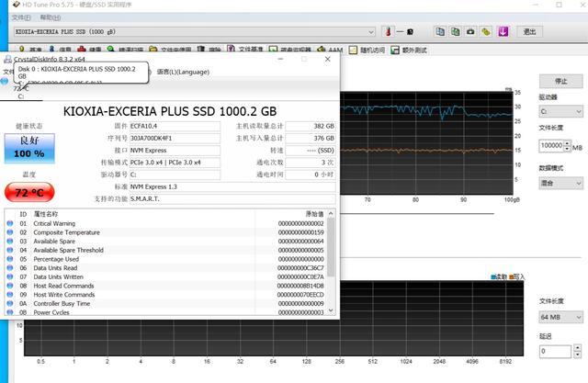Click the blue status dot beside Data Units Written
Screen dimensions: 588x383
[x=10, y=276]
